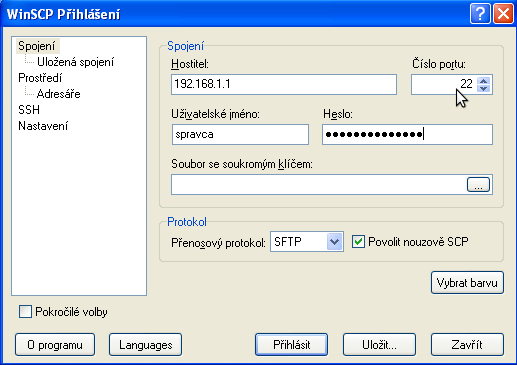Decrease port number with down spinner arrow
517x365 pixels.
pyautogui.click(x=483, y=88)
